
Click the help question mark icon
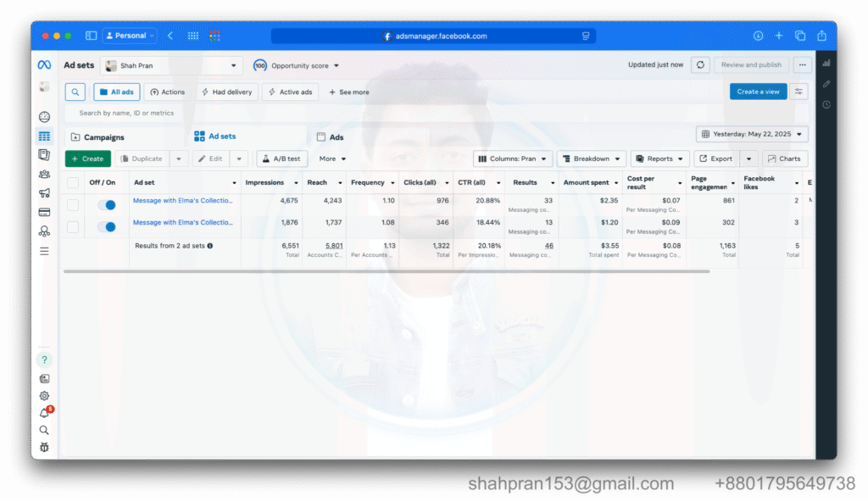click(x=44, y=359)
